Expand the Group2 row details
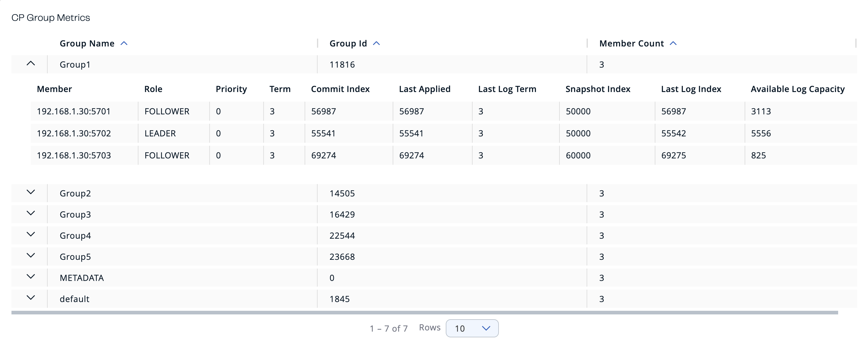This screenshot has width=868, height=347. (31, 193)
